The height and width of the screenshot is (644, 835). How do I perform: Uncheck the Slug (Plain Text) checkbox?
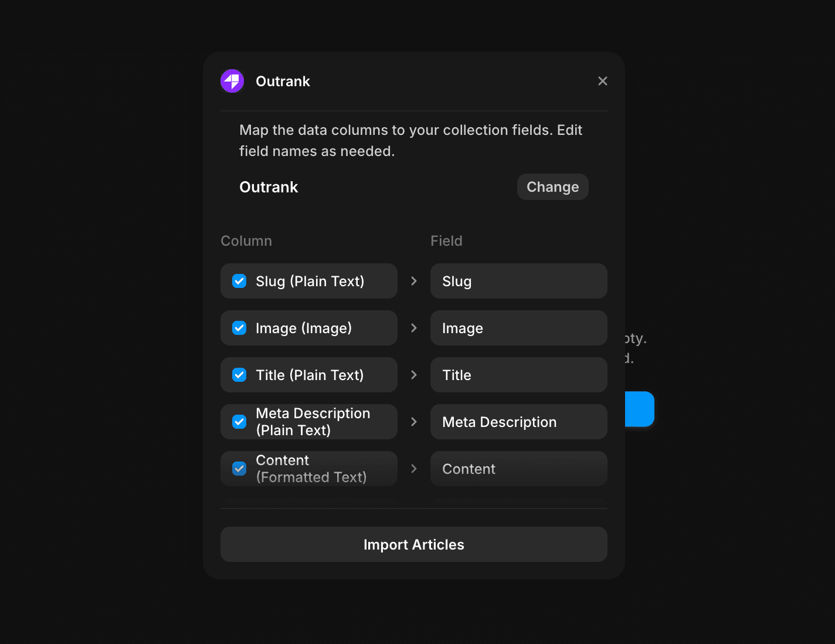[x=239, y=282]
